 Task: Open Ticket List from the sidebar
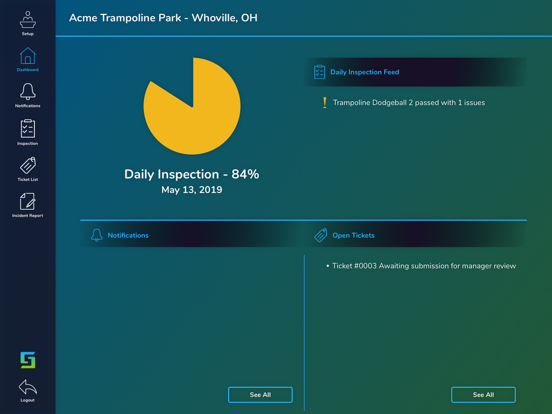click(27, 169)
